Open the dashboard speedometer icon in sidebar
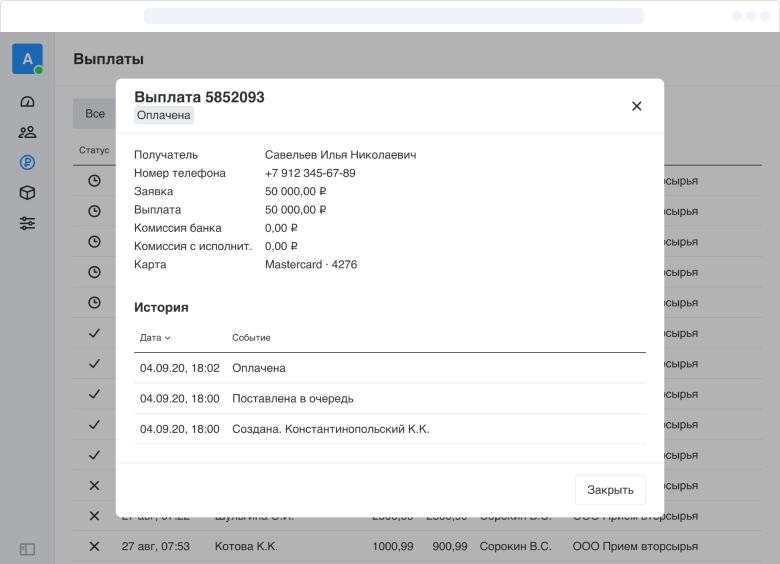This screenshot has height=564, width=780. pyautogui.click(x=27, y=102)
